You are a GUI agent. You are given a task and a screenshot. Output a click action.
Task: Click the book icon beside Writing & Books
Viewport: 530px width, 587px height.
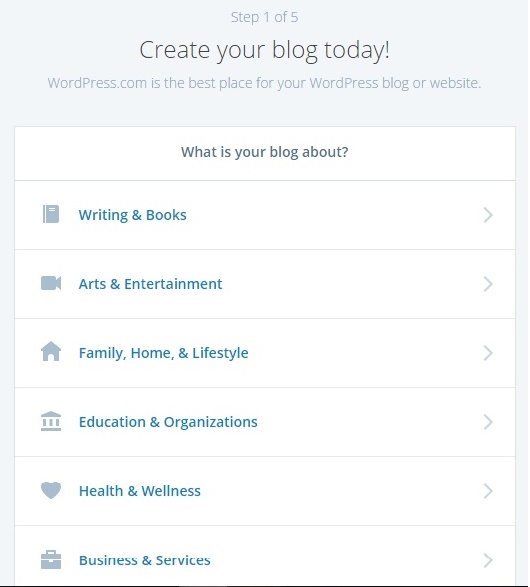tap(51, 215)
